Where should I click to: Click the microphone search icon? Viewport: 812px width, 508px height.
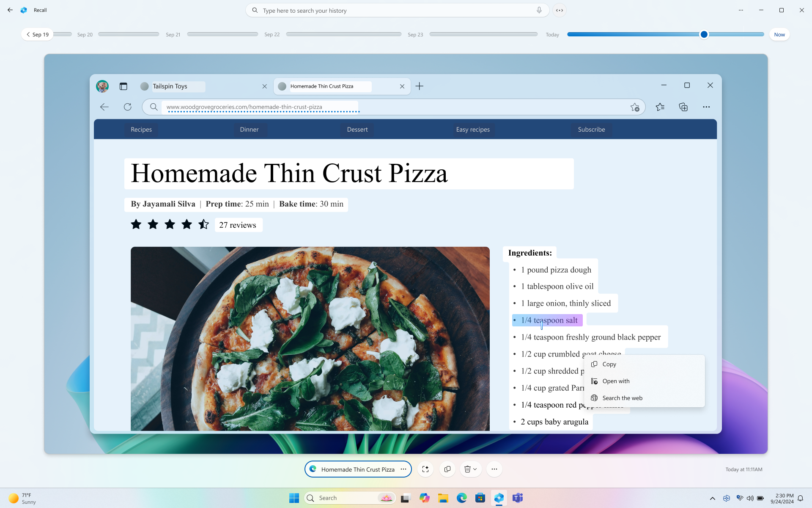539,11
